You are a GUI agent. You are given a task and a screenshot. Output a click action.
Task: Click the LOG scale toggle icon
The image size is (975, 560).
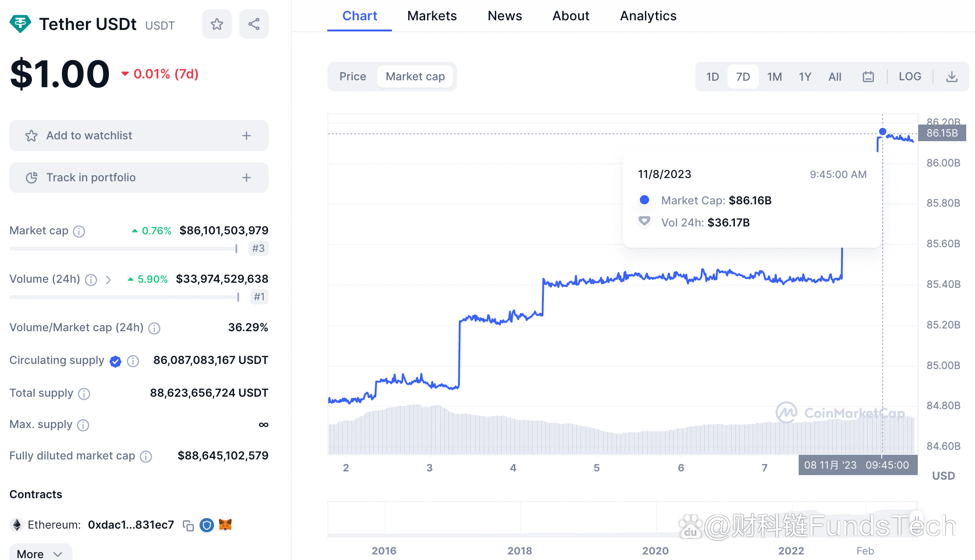[x=909, y=76]
